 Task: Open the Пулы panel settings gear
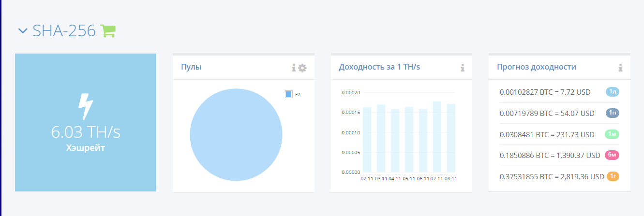[x=302, y=68]
